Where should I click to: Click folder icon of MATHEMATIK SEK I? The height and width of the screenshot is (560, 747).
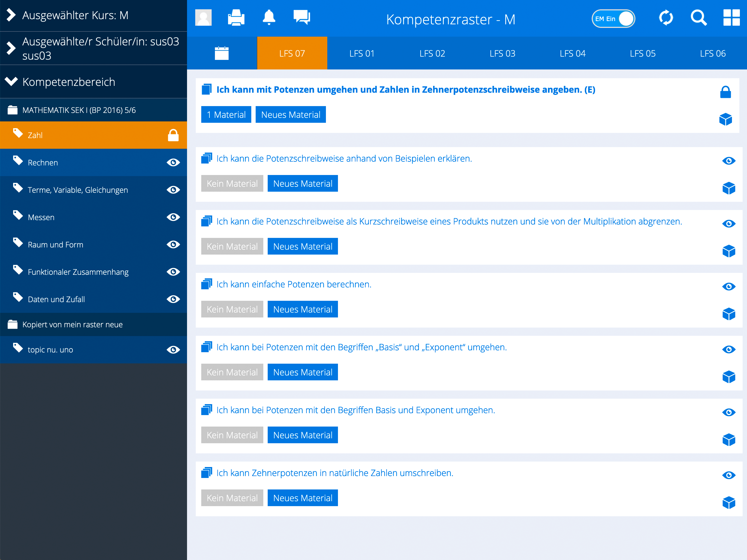(13, 110)
